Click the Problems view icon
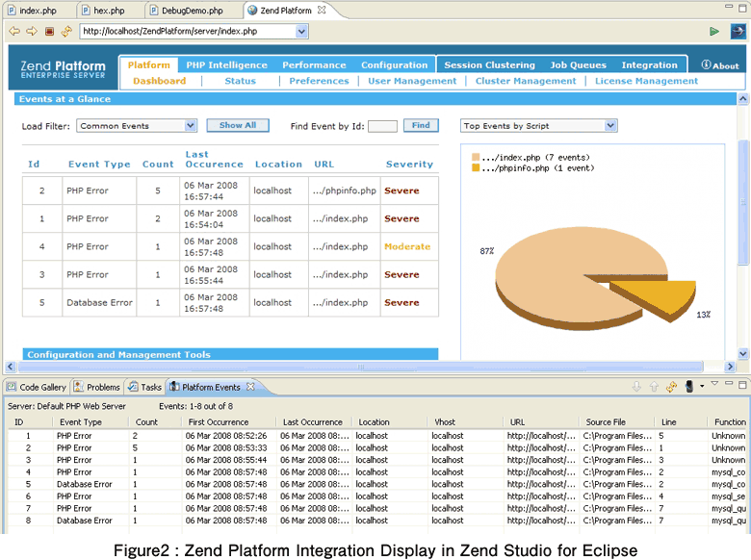This screenshot has width=751, height=560. pos(79,387)
